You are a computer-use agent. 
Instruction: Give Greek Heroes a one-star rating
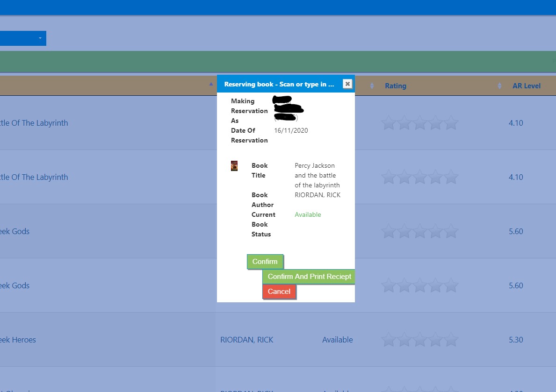click(x=389, y=340)
